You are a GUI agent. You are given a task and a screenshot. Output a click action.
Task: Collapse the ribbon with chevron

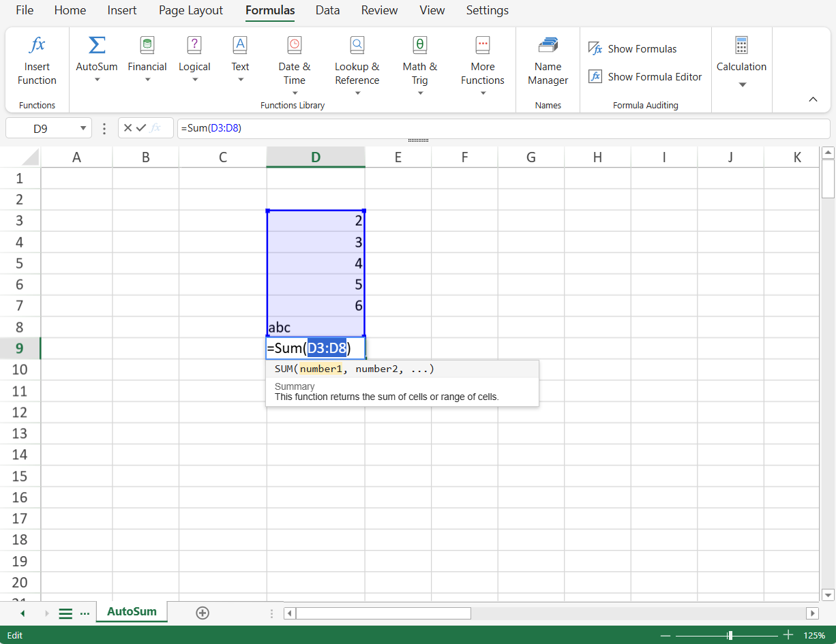tap(813, 99)
